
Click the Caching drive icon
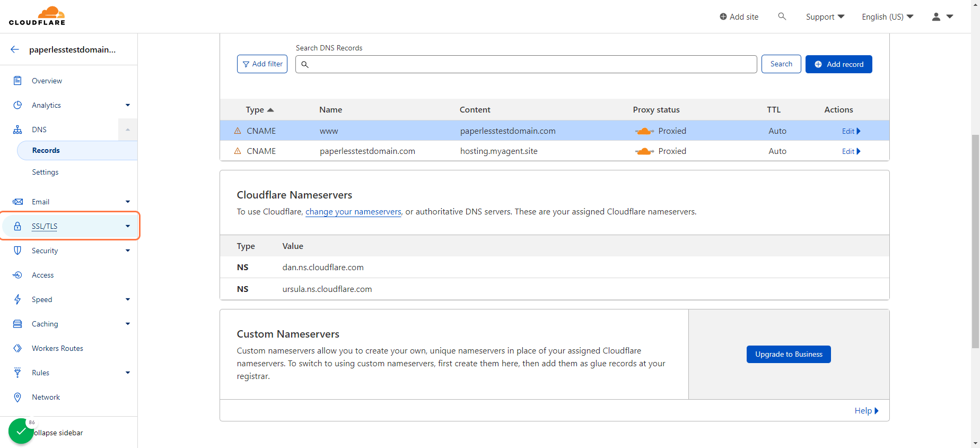click(x=17, y=324)
